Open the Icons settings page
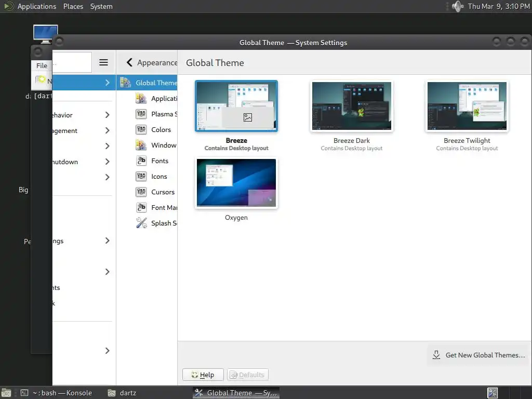The width and height of the screenshot is (532, 399). pyautogui.click(x=147, y=177)
